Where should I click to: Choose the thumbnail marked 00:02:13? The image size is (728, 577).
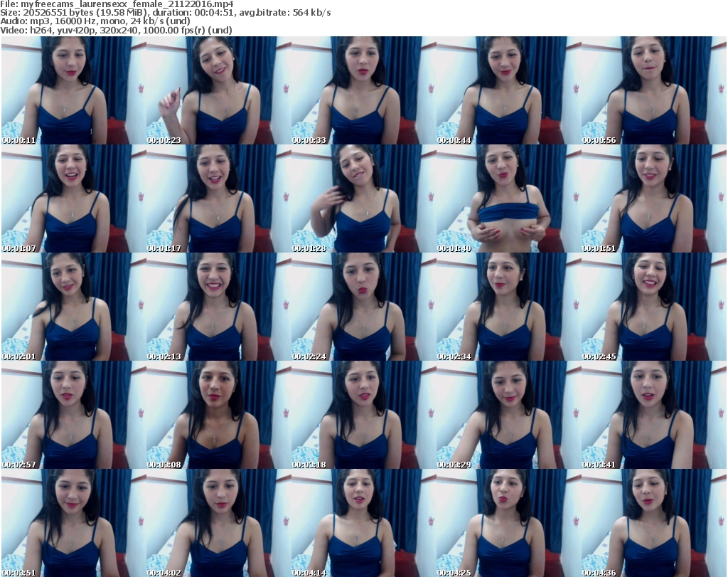(219, 307)
